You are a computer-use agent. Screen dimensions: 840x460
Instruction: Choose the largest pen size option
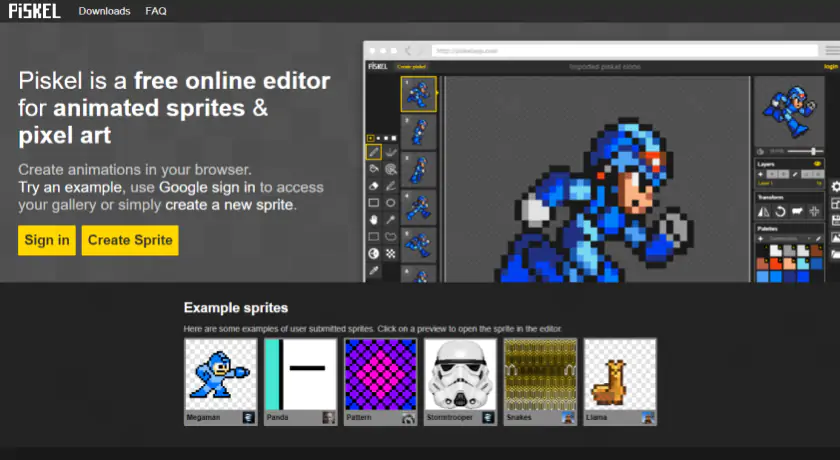pyautogui.click(x=394, y=138)
